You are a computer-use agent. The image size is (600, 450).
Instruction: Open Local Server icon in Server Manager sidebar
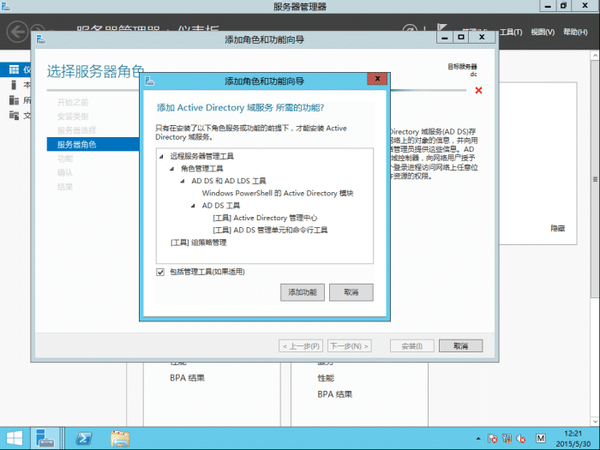[x=14, y=85]
